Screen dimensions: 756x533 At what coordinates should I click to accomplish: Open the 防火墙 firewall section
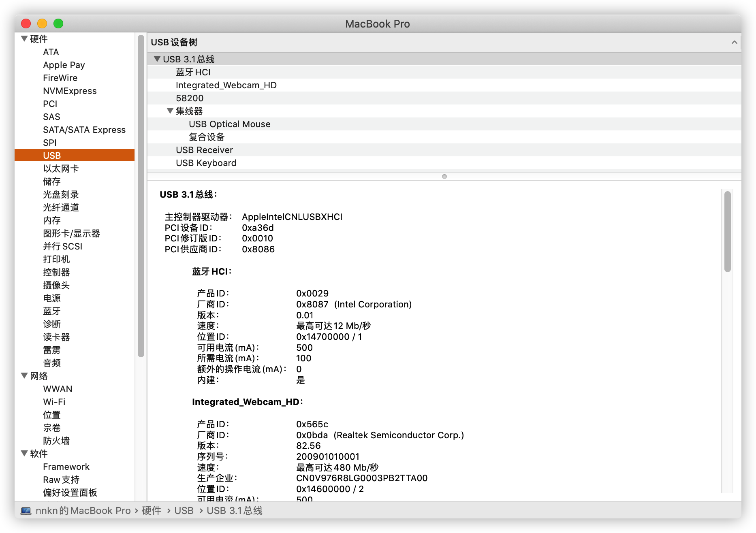pos(56,441)
